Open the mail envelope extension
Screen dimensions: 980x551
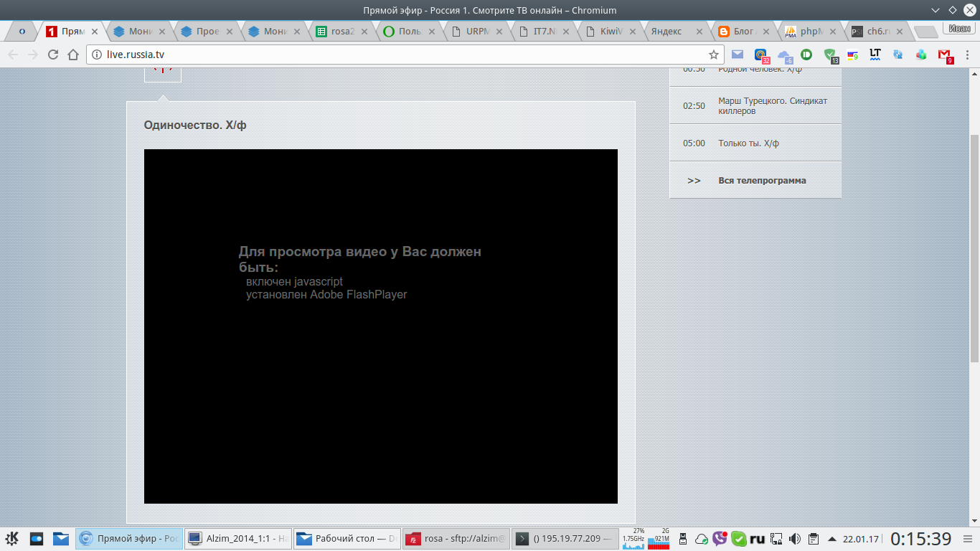pyautogui.click(x=738, y=54)
